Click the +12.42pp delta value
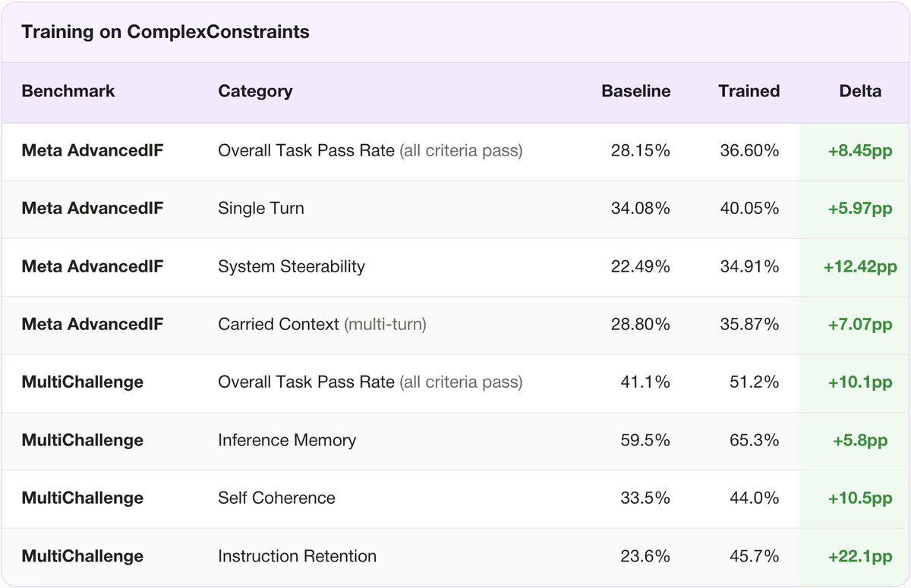 click(x=860, y=266)
